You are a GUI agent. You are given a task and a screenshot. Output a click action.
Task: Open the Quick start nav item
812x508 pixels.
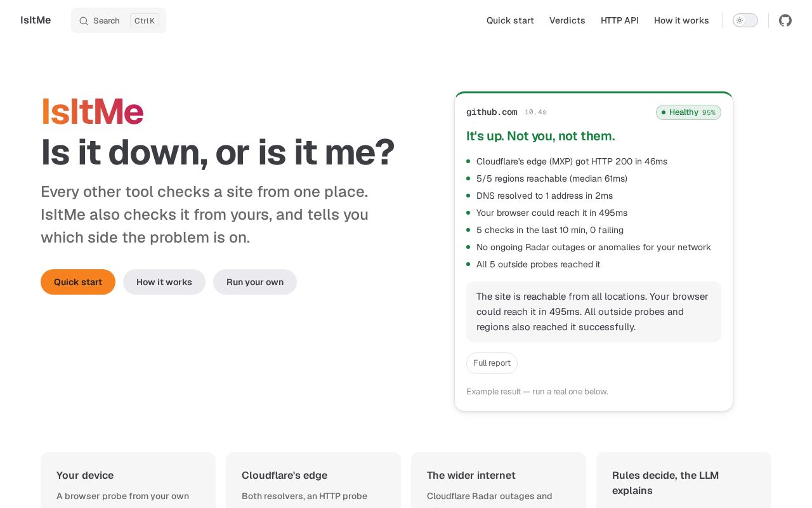pyautogui.click(x=510, y=20)
